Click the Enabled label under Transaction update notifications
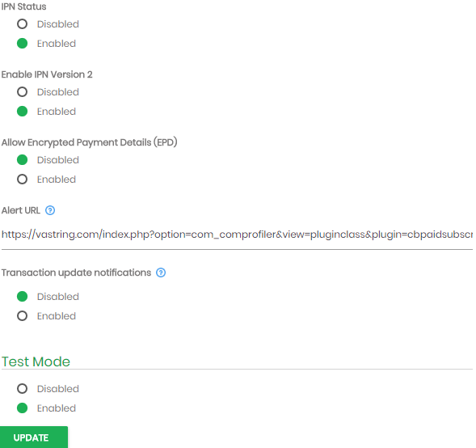 coord(57,316)
